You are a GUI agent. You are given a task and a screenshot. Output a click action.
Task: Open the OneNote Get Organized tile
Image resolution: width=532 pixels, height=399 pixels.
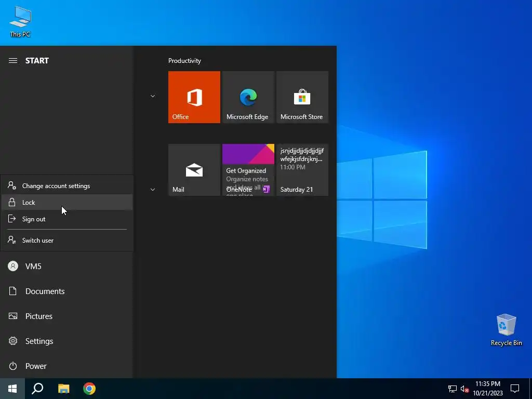click(248, 170)
